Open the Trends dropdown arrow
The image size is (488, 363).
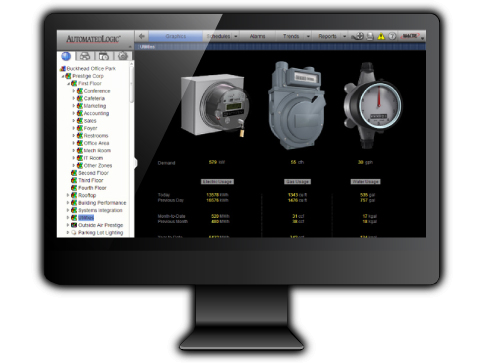[x=308, y=36]
